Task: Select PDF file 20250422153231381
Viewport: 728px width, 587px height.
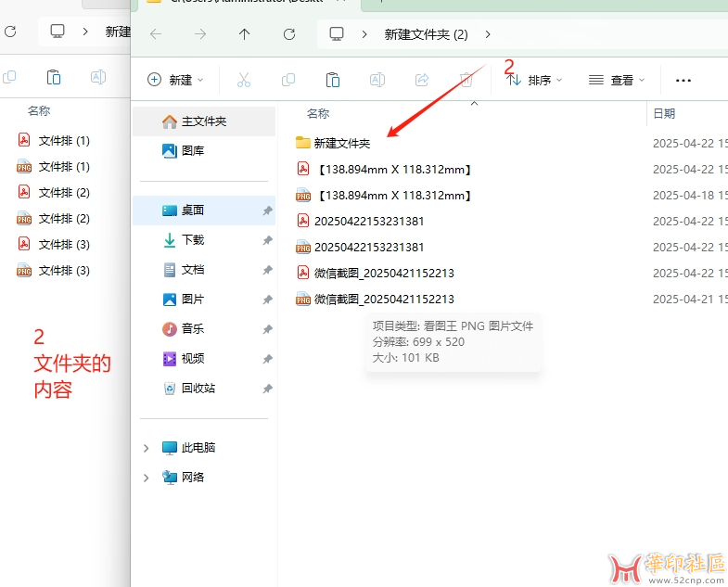Action: pyautogui.click(x=368, y=222)
